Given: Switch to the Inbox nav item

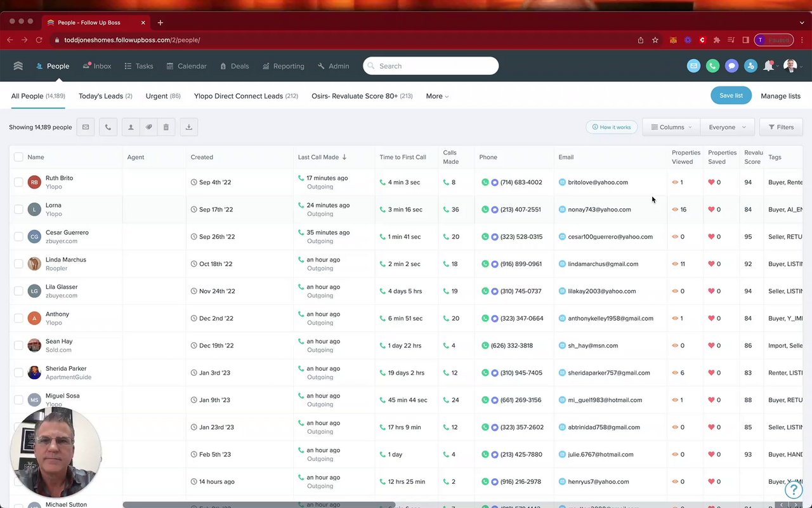Looking at the screenshot, I should point(97,66).
